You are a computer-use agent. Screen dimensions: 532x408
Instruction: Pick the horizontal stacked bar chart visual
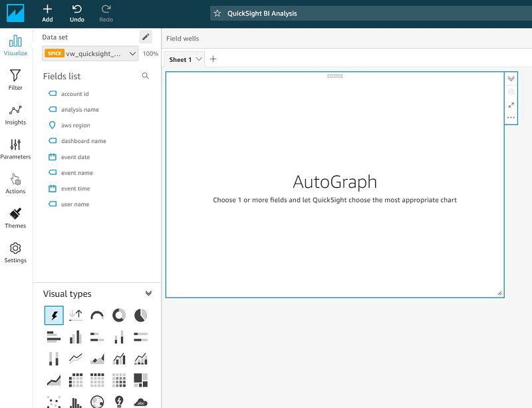coord(97,337)
